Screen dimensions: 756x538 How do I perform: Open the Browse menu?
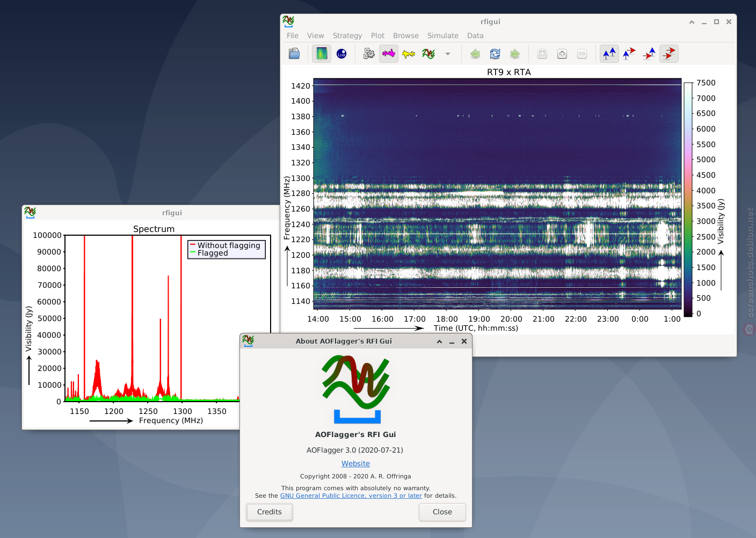point(406,35)
